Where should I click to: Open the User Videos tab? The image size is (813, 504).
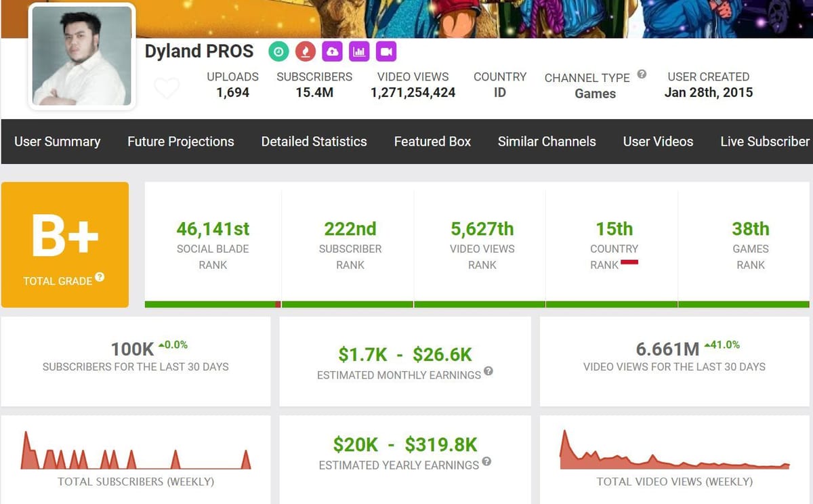658,142
